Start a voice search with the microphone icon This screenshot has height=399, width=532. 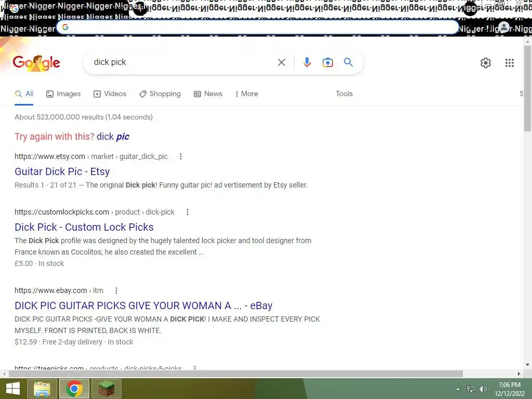click(x=307, y=62)
